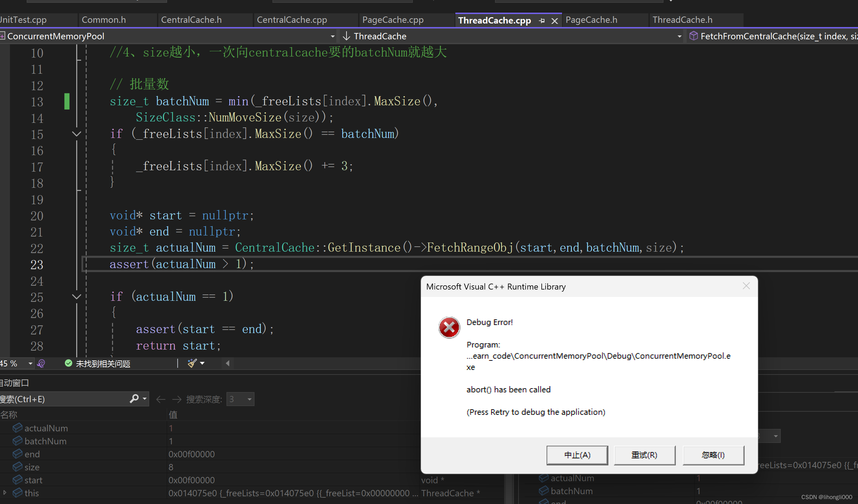Click the assert(actualNum > 1) code line
The image size is (858, 504).
point(181,264)
